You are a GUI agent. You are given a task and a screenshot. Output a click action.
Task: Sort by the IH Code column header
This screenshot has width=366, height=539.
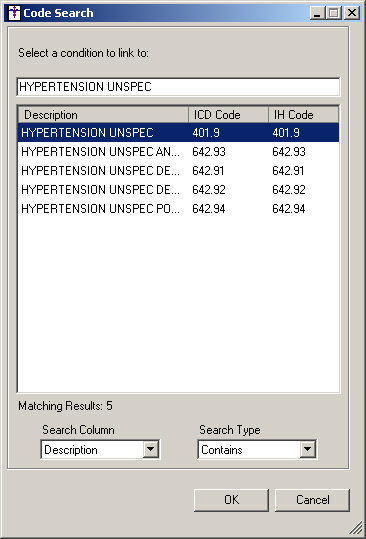[x=303, y=114]
